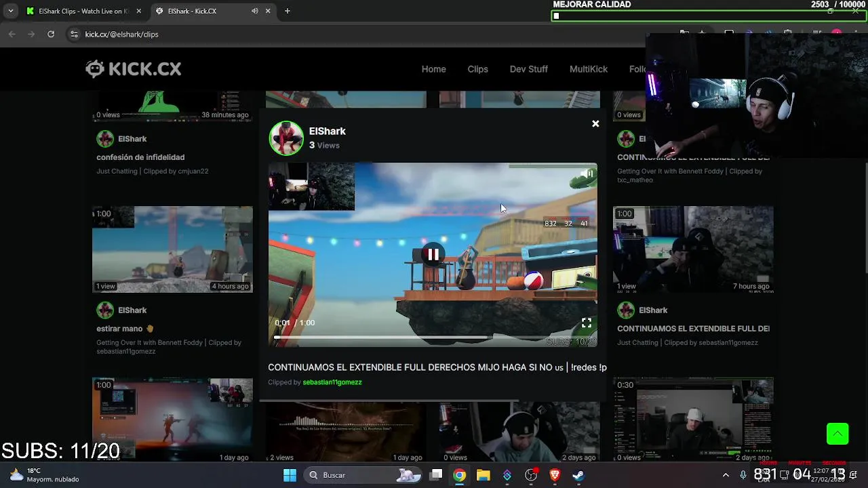Open Google Chrome from the taskbar

click(460, 475)
